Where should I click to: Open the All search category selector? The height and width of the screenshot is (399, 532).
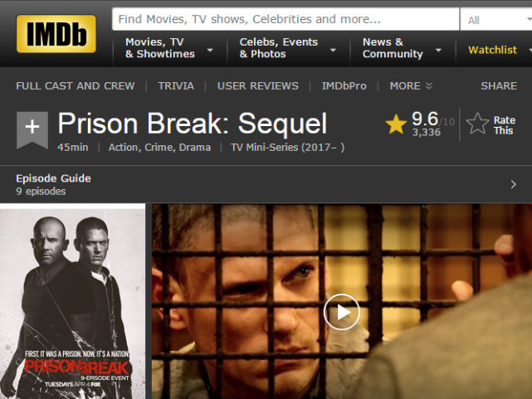coord(496,20)
